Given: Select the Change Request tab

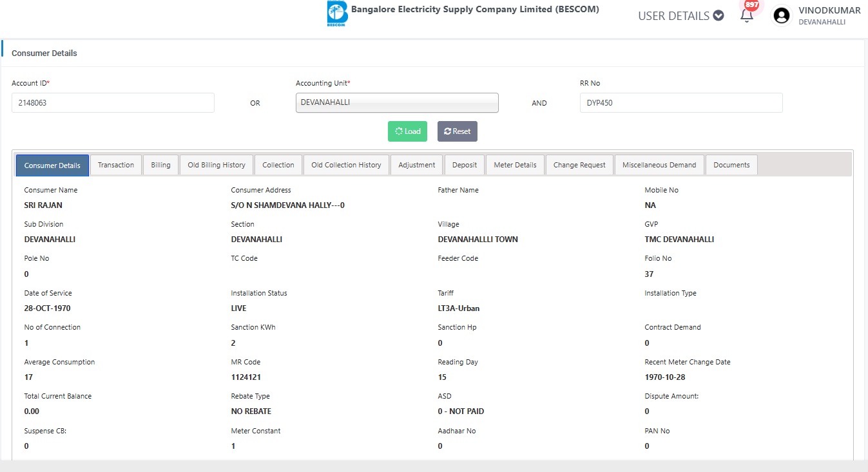Looking at the screenshot, I should (579, 165).
